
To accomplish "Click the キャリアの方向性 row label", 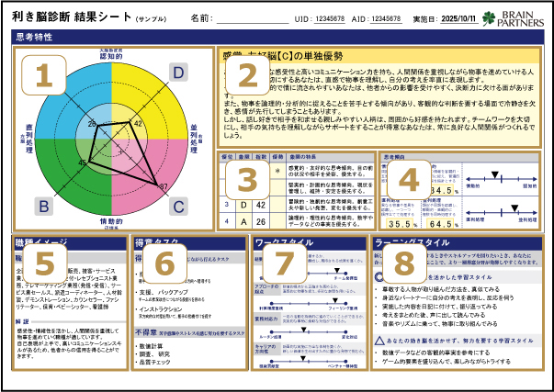I will [266, 349].
